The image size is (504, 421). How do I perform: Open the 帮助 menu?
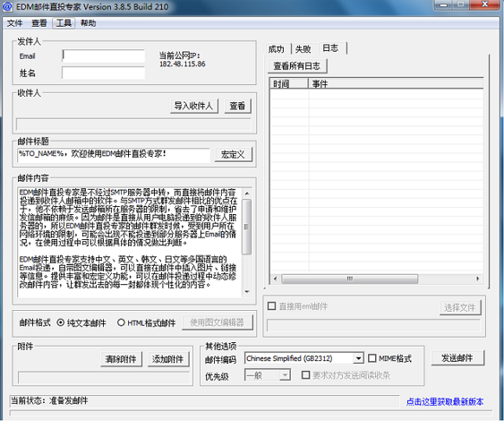(88, 23)
